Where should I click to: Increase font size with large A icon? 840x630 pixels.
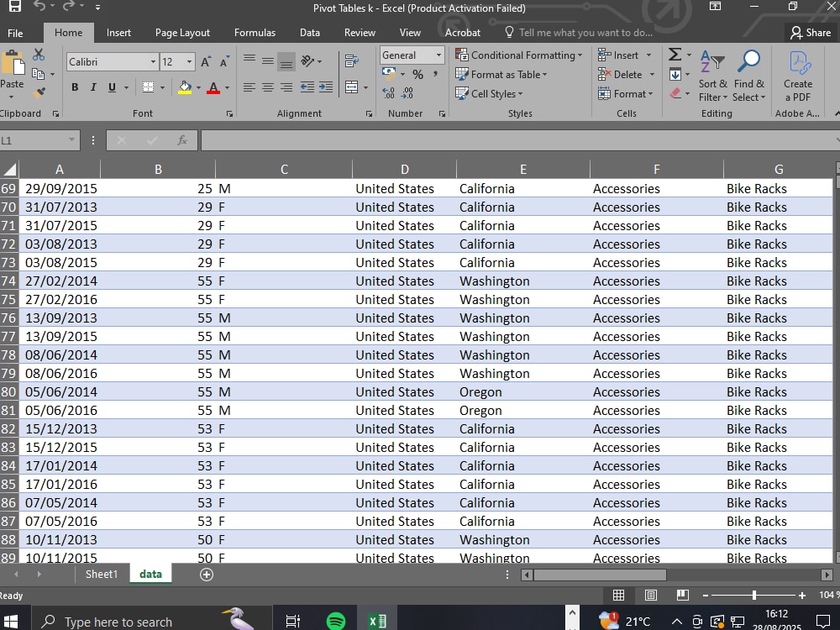[206, 62]
